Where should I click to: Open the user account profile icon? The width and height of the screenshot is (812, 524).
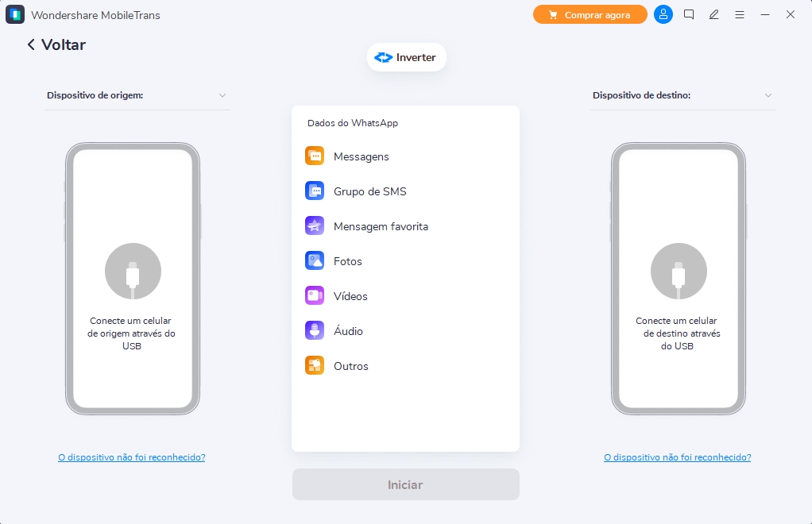click(663, 14)
